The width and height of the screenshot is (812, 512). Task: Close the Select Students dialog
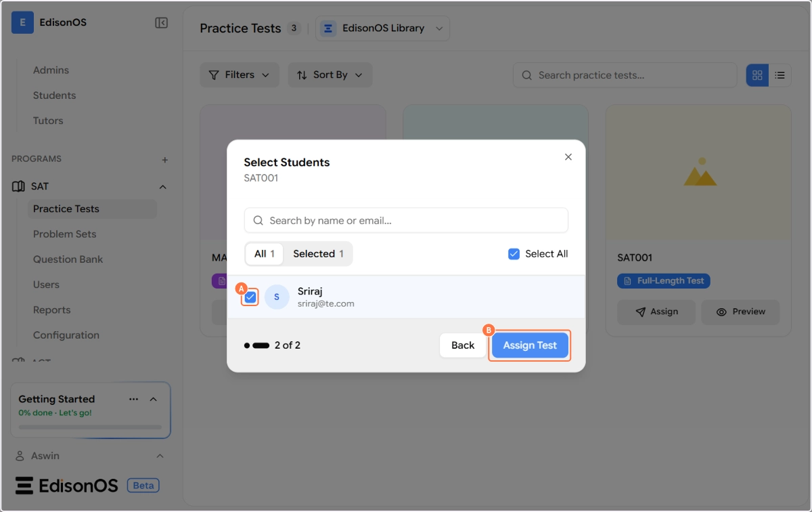568,157
